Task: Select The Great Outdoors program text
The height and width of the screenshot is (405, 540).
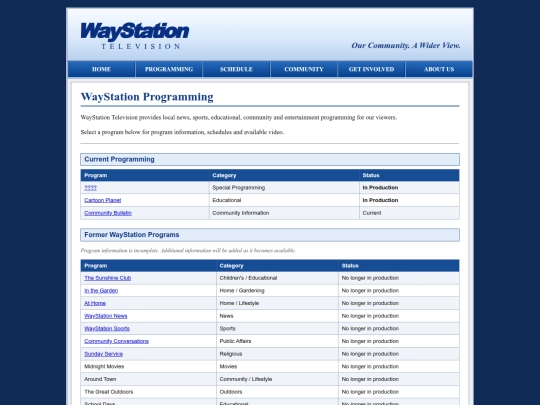Action: 108,392
